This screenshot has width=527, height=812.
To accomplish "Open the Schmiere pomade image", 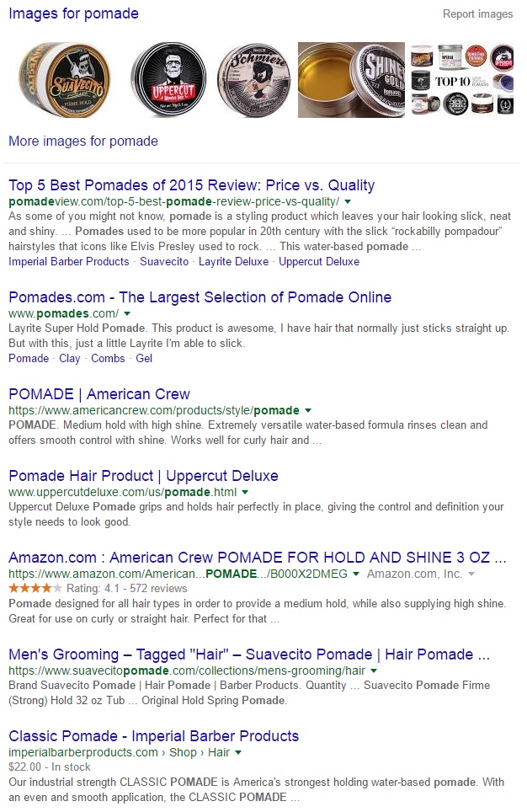I will pos(251,81).
